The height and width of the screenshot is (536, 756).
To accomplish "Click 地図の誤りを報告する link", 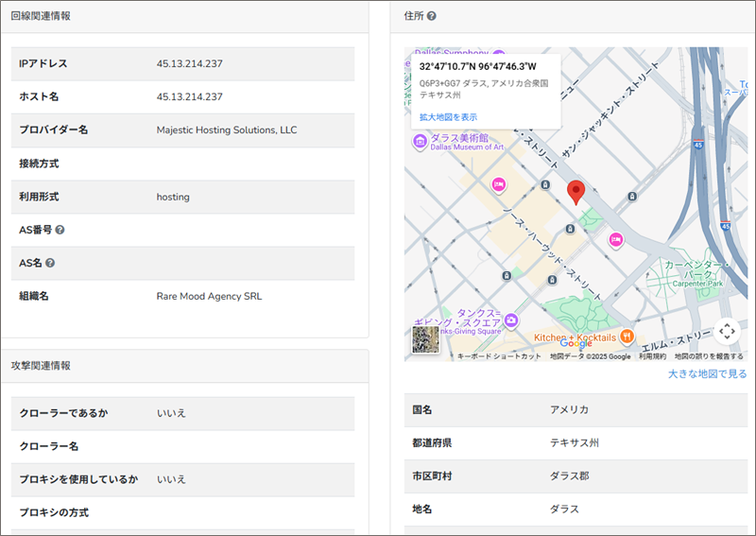I will point(709,356).
